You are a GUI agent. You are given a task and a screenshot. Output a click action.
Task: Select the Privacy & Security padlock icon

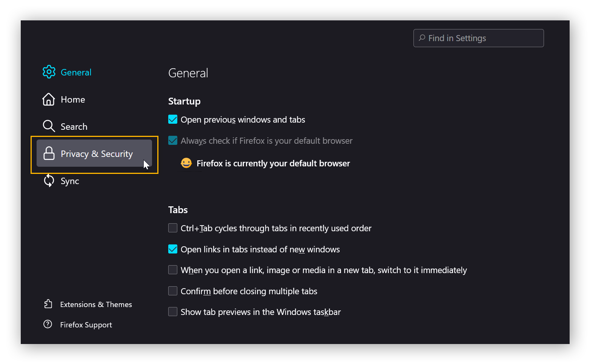pyautogui.click(x=49, y=154)
